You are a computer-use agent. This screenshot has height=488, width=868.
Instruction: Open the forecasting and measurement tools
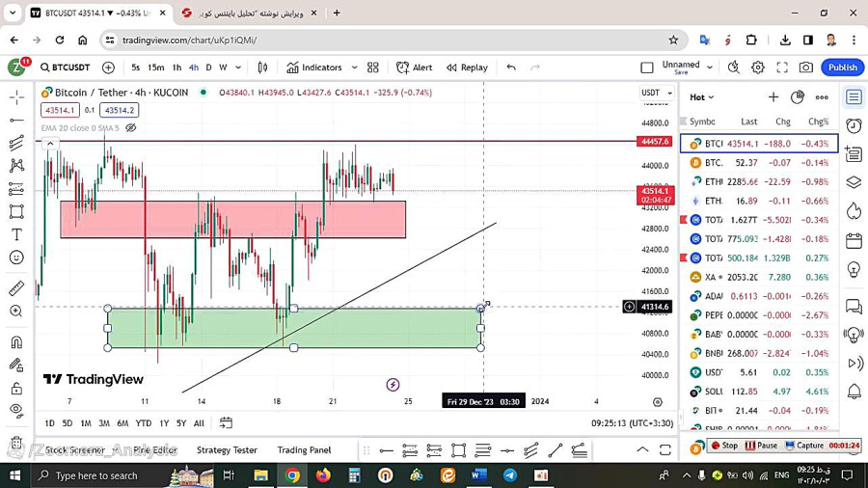16,189
